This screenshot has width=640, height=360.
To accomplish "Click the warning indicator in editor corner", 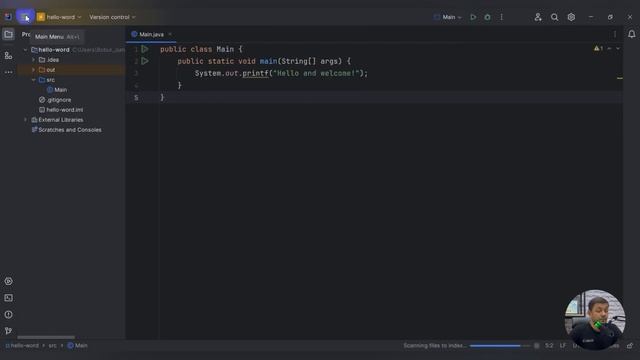I will coord(598,49).
